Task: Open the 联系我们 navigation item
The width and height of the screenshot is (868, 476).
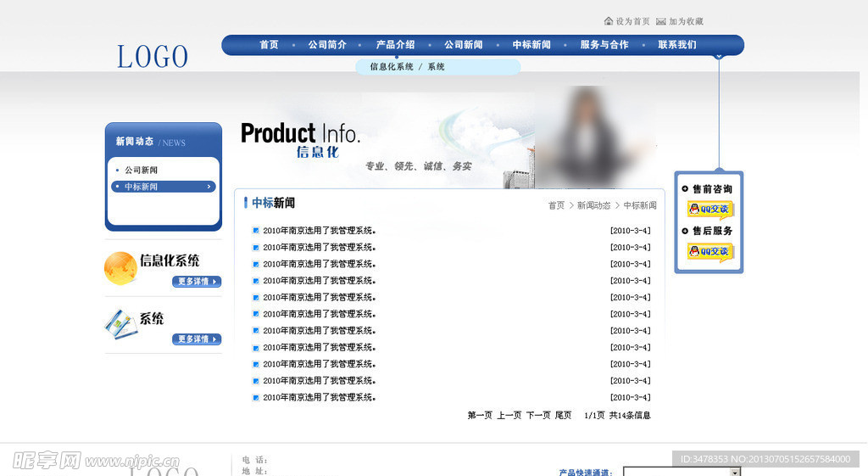Action: (677, 44)
